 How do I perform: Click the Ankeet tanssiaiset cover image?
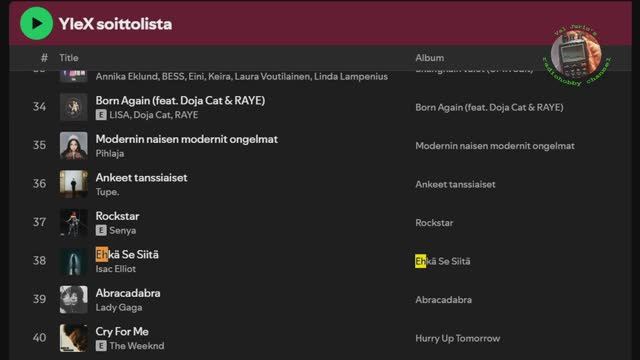[73, 184]
